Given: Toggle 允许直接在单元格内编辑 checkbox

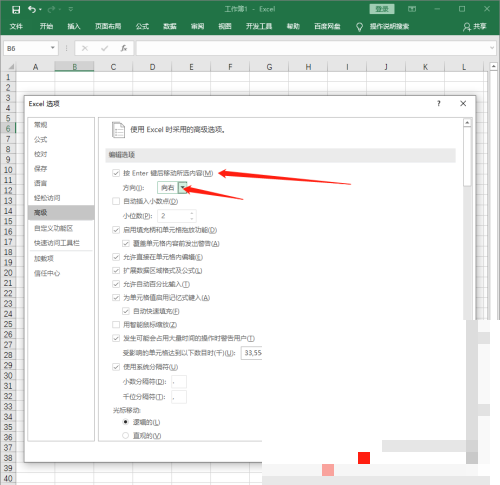Looking at the screenshot, I should pos(116,257).
